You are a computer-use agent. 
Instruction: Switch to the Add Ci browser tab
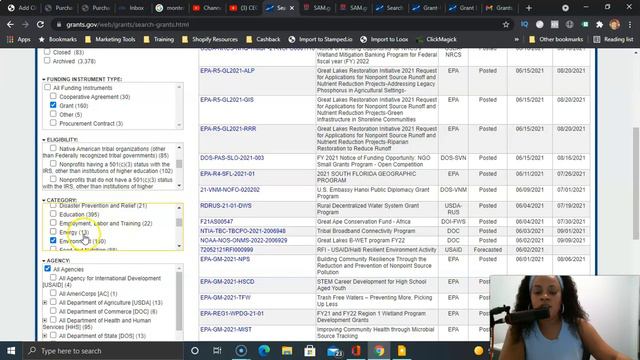click(22, 8)
